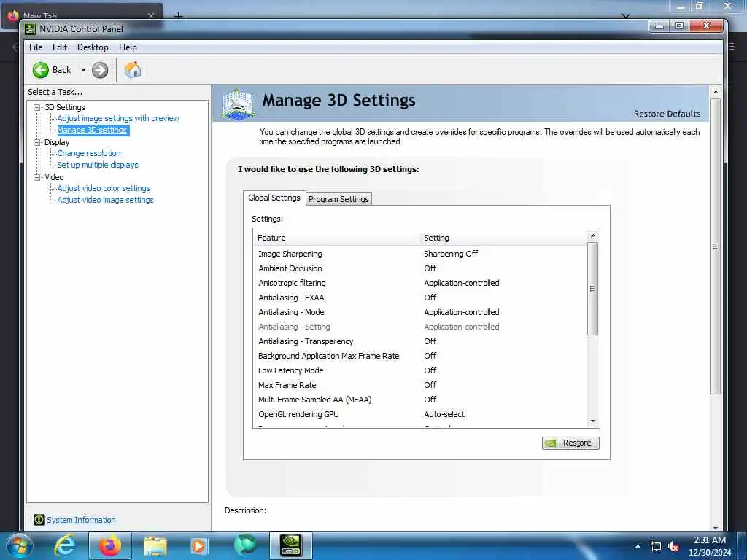Screen dimensions: 747x560
Task: Click the muted volume tray icon
Action: 673,547
